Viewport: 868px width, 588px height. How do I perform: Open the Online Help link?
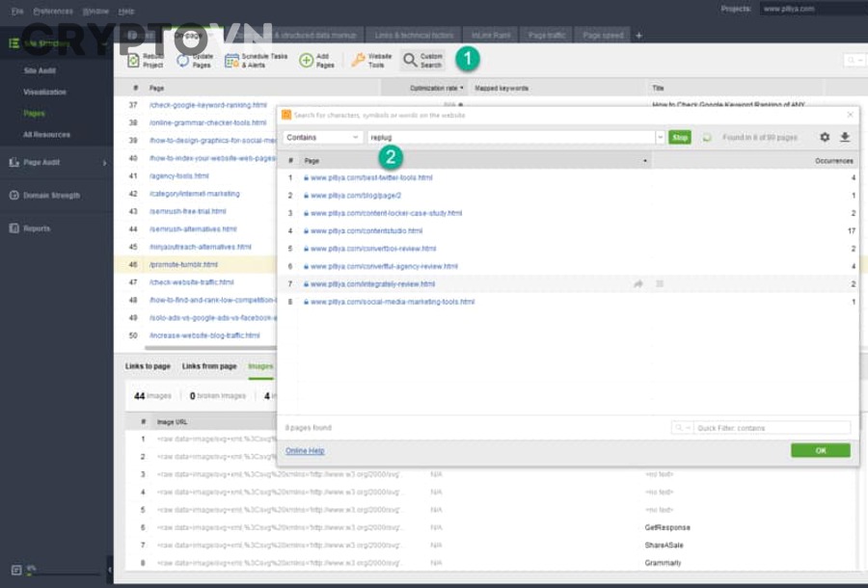[305, 451]
